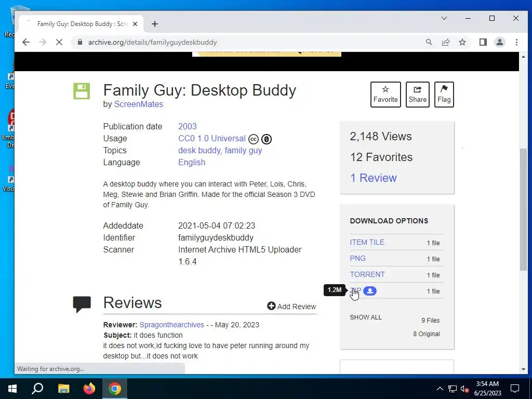Open the tab search chevron
The width and height of the screenshot is (532, 399).
pos(444,18)
